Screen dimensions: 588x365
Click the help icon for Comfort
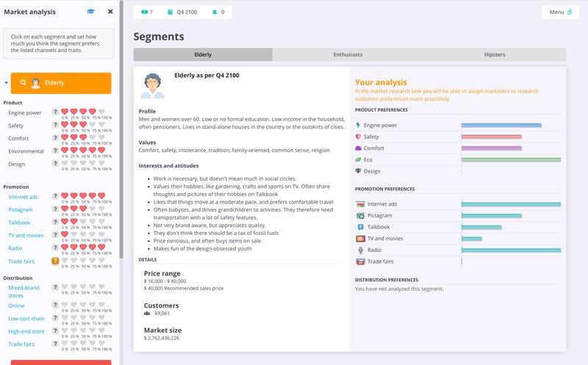click(55, 137)
